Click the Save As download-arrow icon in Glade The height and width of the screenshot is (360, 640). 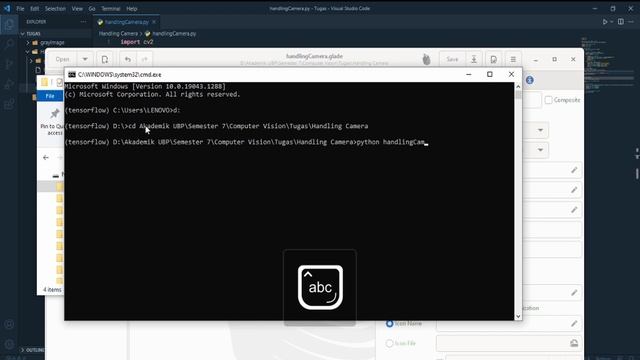[x=474, y=59]
